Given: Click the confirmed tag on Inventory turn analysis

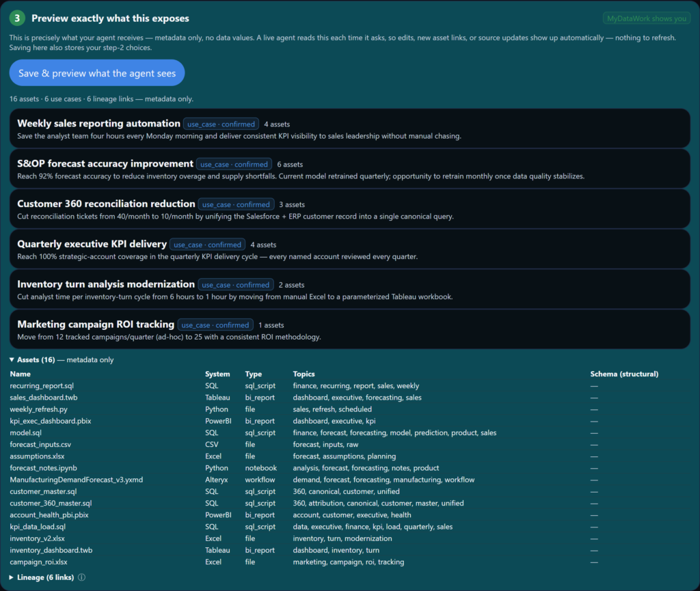Looking at the screenshot, I should [x=236, y=285].
